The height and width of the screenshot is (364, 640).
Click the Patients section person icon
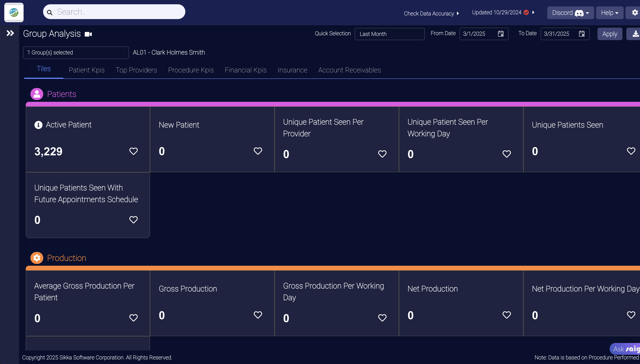pos(37,94)
